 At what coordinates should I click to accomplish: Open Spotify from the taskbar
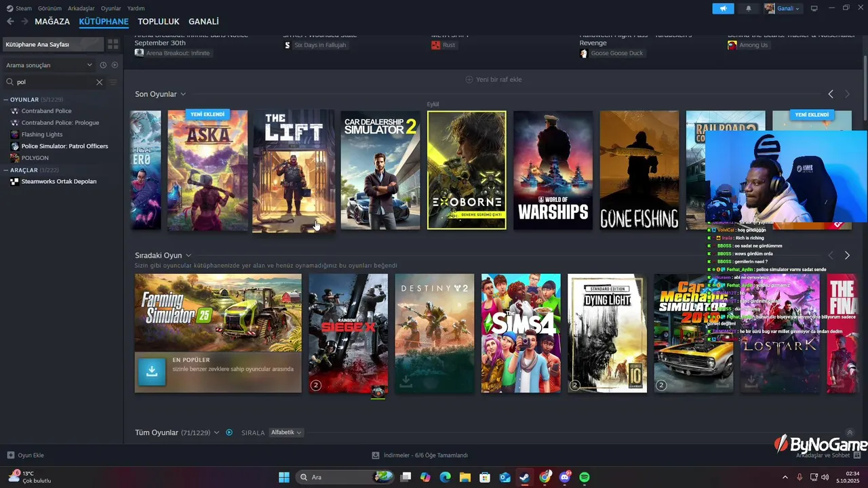[585, 477]
